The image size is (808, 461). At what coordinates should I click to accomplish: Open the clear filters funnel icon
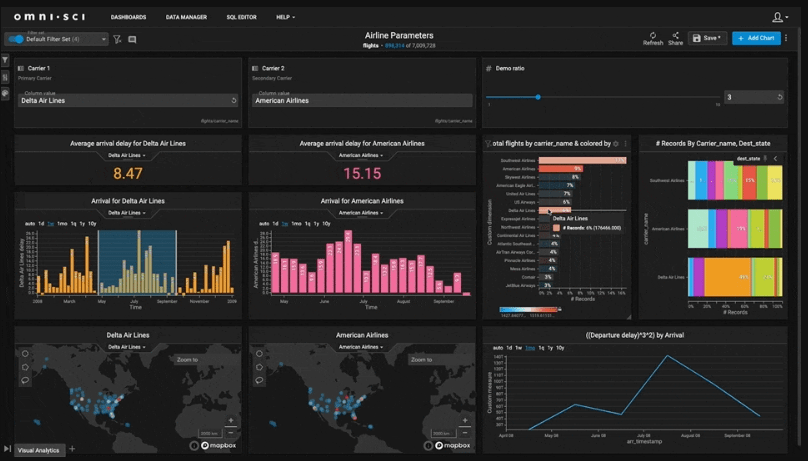(x=117, y=39)
